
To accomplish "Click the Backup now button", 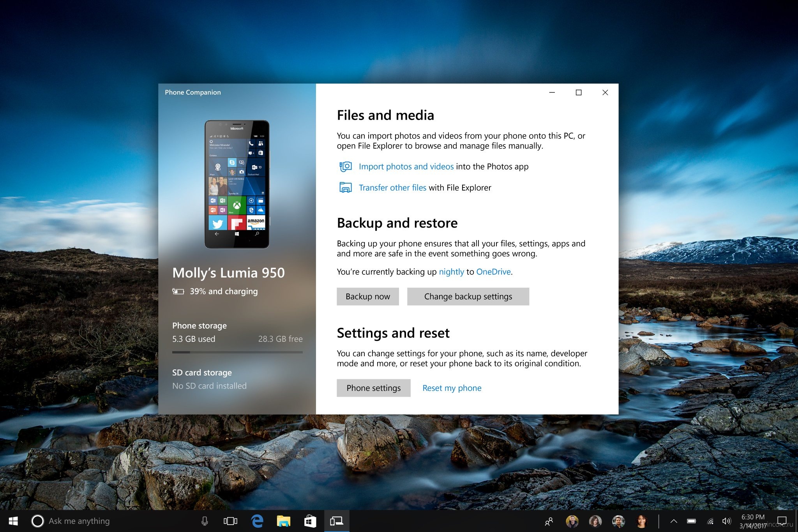I will 368,297.
